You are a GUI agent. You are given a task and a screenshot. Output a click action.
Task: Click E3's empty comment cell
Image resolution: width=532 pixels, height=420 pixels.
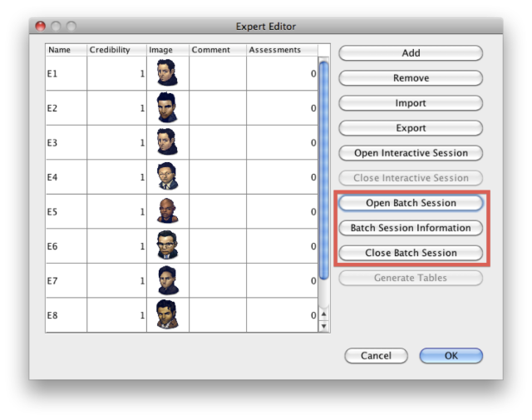[218, 142]
